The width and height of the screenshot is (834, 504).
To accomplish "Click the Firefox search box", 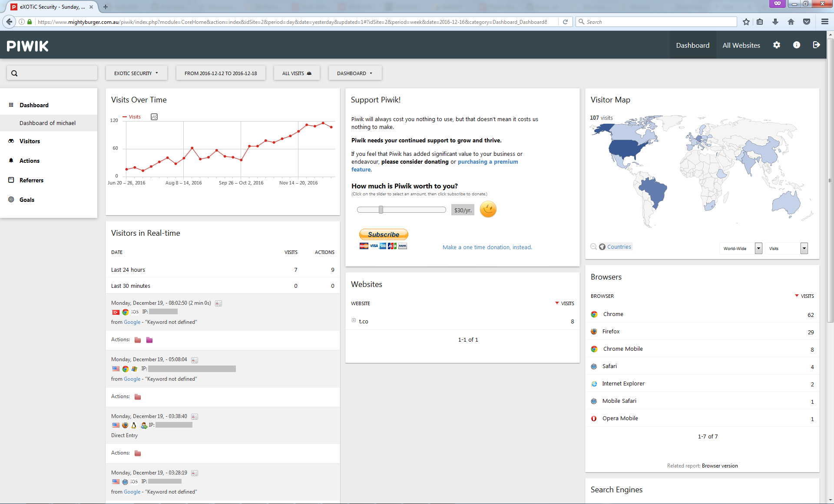I will click(x=657, y=22).
